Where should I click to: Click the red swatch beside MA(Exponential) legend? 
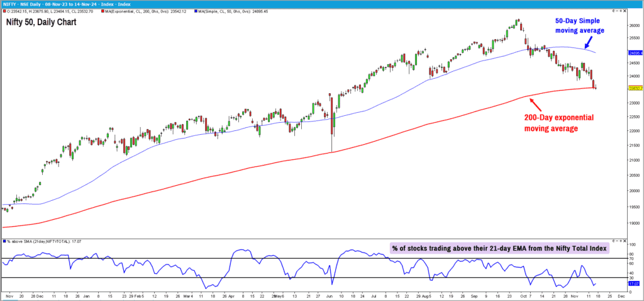pyautogui.click(x=103, y=11)
